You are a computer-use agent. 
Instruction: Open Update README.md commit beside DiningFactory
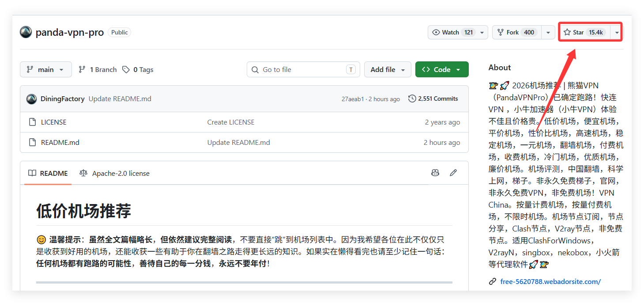120,99
